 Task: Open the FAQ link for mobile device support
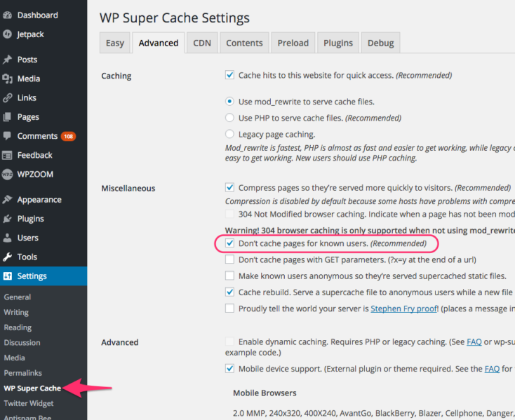[x=492, y=369]
